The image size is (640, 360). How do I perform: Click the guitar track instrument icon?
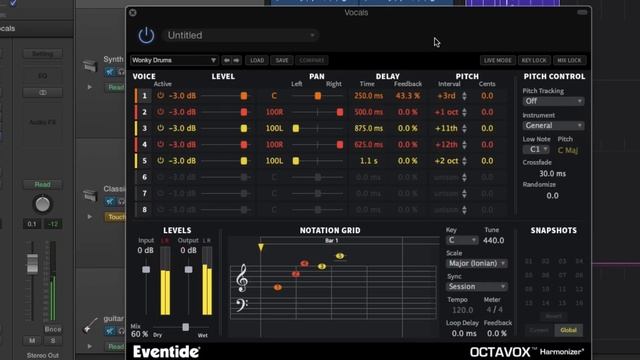point(90,325)
